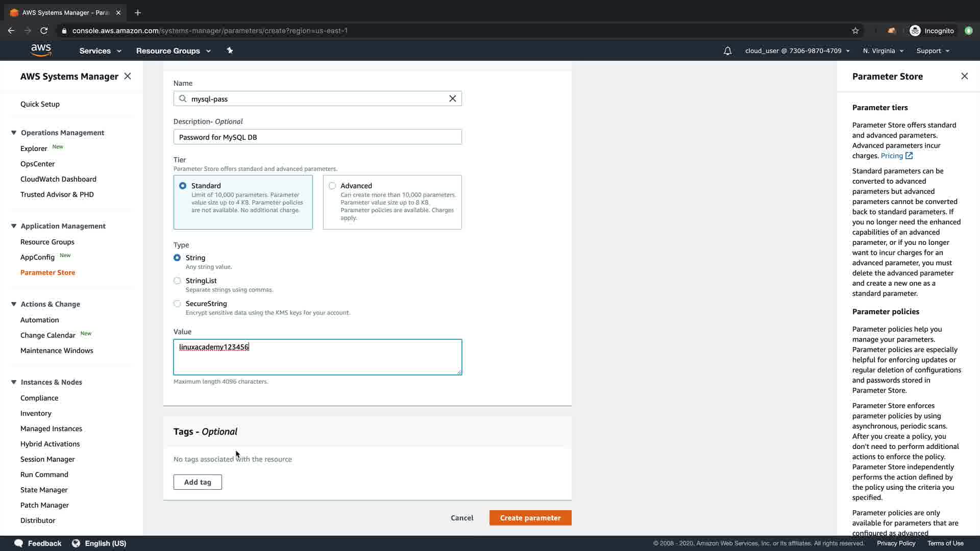Close the Parameter Store help panel
This screenshot has width=980, height=551.
[x=964, y=76]
